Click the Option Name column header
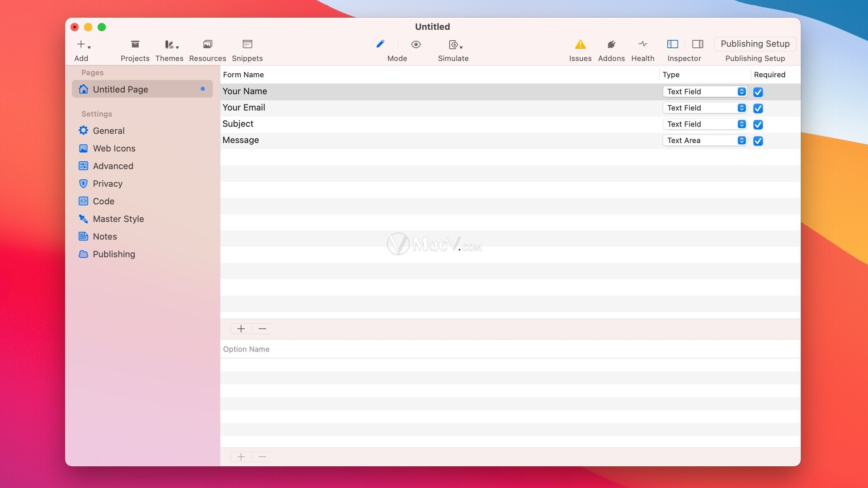868x488 pixels. pos(510,349)
